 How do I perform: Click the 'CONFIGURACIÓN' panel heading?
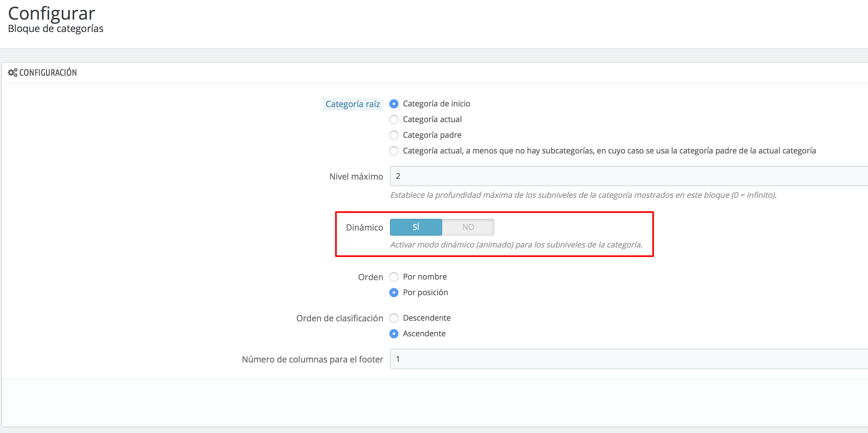point(48,72)
